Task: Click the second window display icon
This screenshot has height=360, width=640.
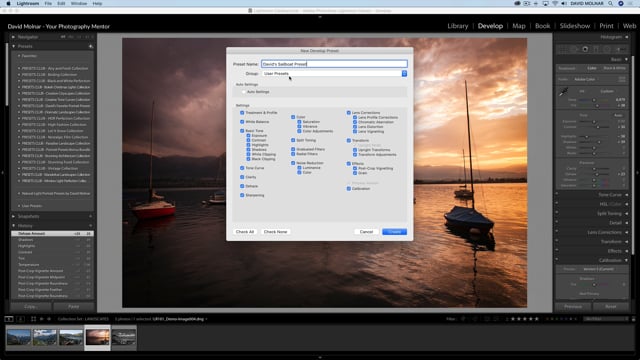Action: (20, 319)
